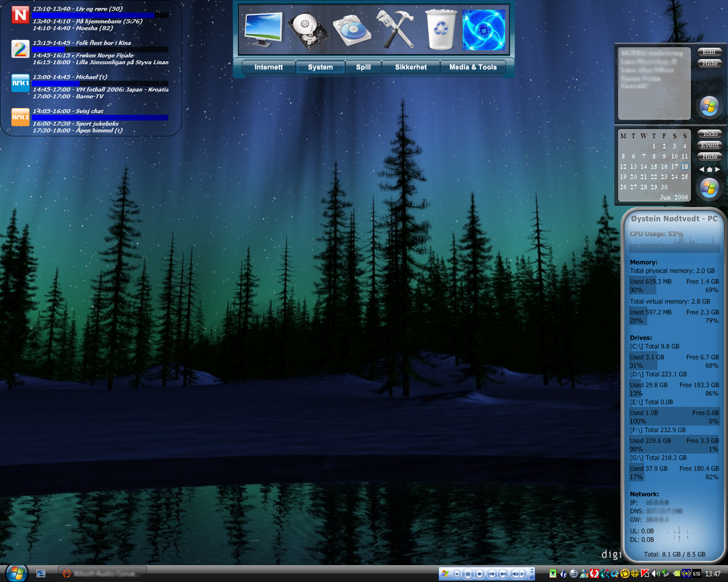The image size is (728, 582).
Task: Click Edit on the notes widget
Action: pyautogui.click(x=709, y=52)
